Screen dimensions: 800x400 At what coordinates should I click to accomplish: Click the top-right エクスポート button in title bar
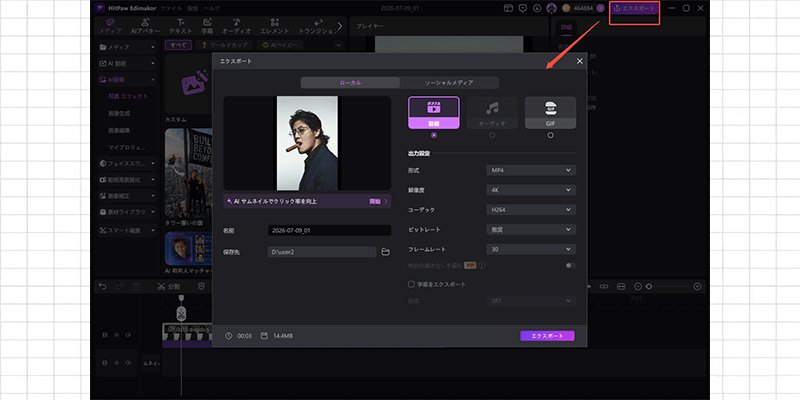634,9
